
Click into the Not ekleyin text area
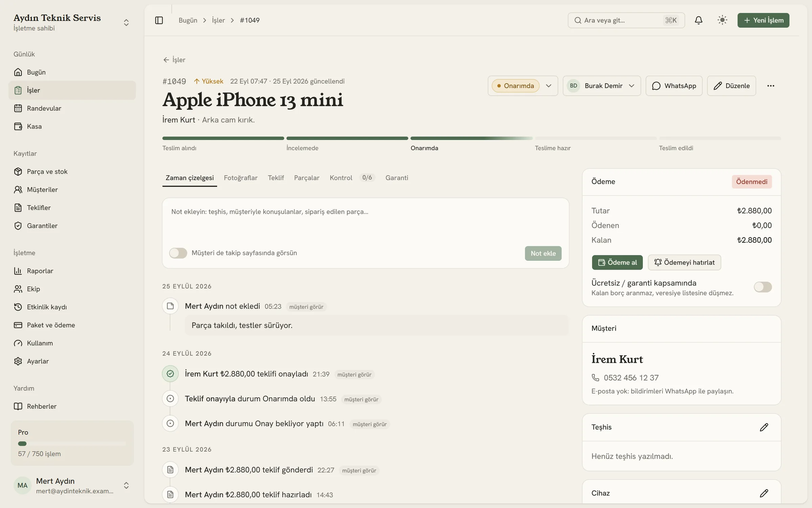[x=365, y=222]
